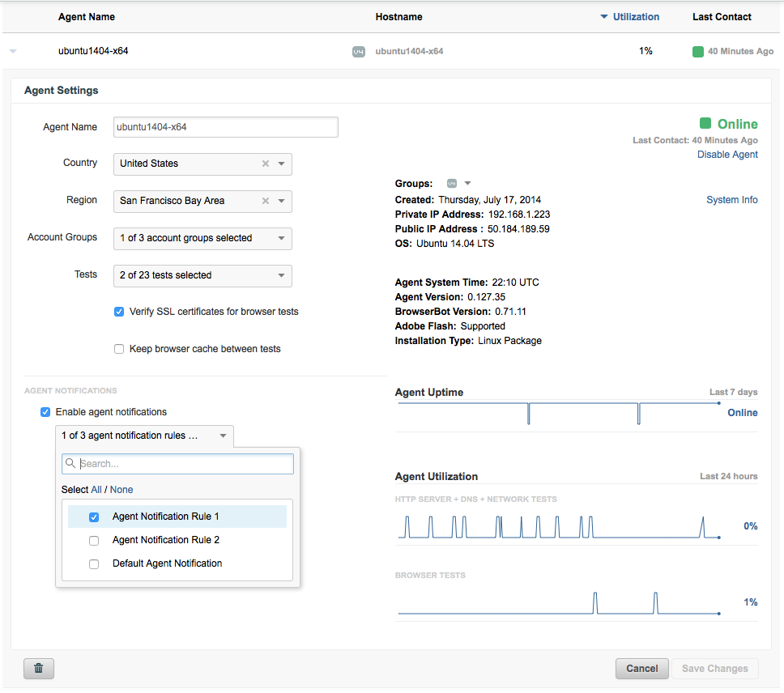
Task: Enable Keep browser cache between tests
Action: click(x=119, y=349)
